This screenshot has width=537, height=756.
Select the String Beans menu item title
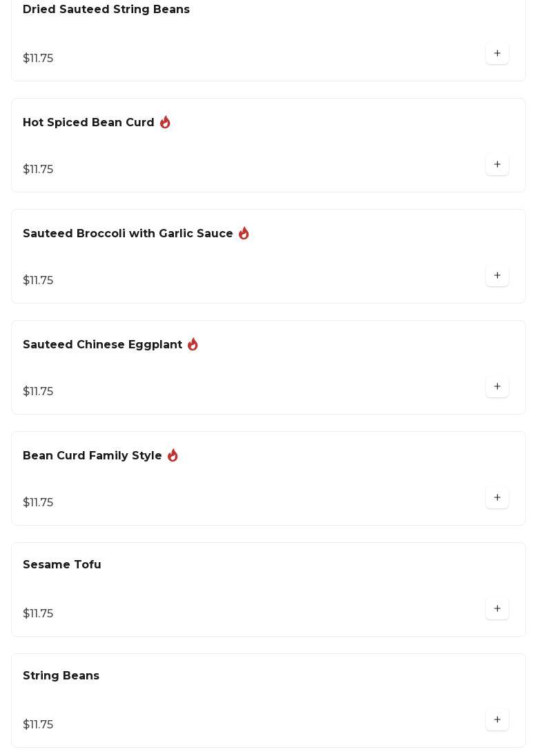tap(61, 676)
